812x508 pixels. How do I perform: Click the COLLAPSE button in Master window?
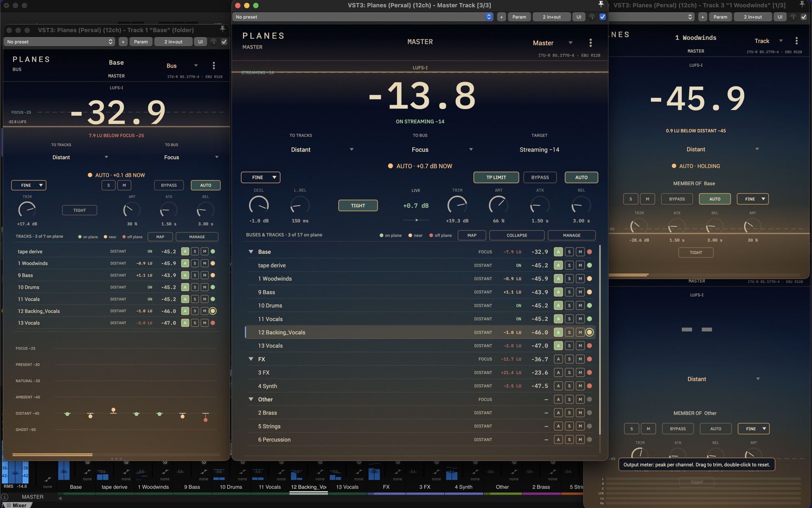pyautogui.click(x=517, y=235)
